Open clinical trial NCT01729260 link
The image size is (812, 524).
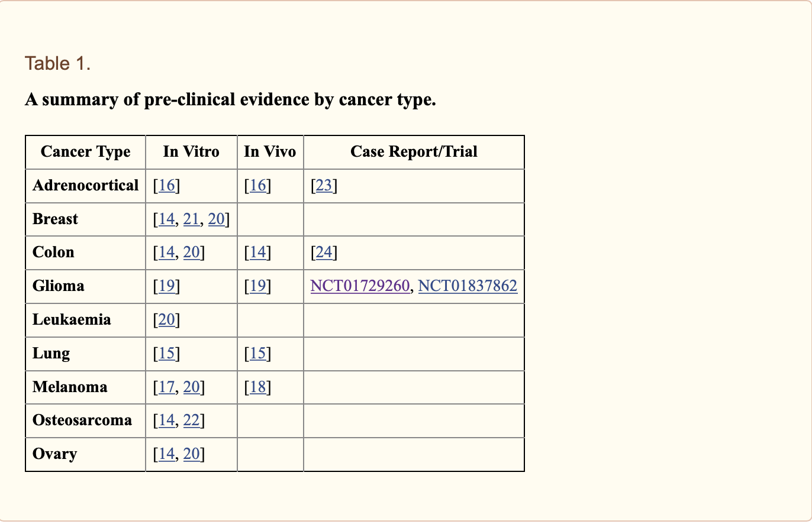[x=360, y=286]
